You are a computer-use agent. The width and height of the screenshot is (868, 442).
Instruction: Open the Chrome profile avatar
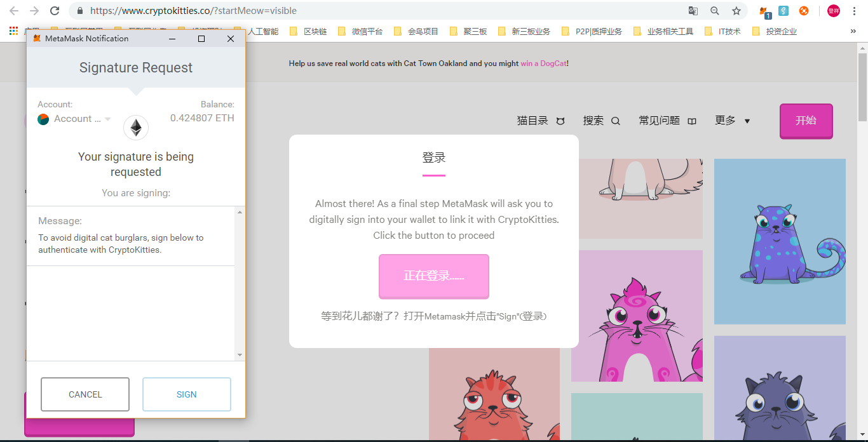click(x=833, y=11)
